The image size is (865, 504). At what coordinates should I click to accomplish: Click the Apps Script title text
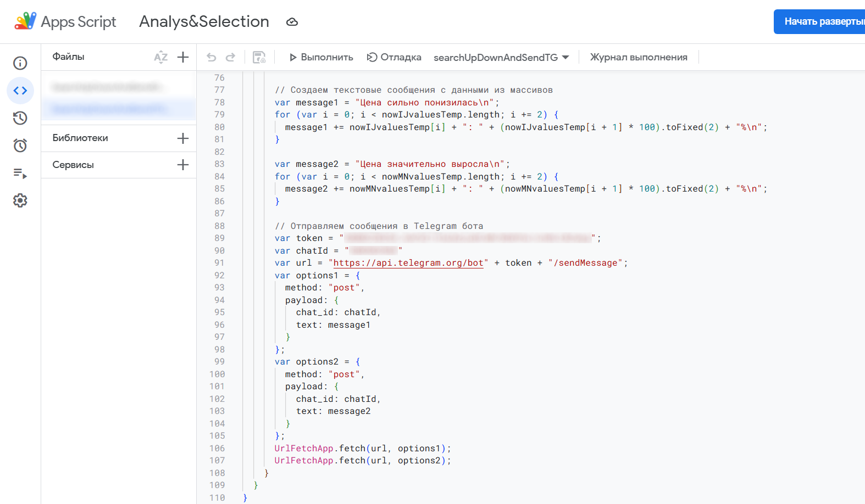(x=79, y=22)
